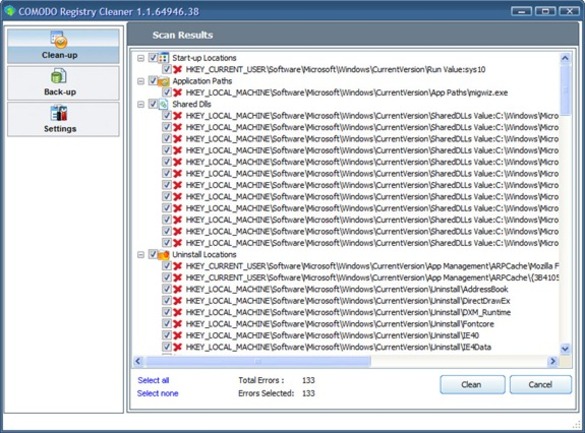Select the Shared Dlls label
585x433 pixels.
pyautogui.click(x=191, y=104)
